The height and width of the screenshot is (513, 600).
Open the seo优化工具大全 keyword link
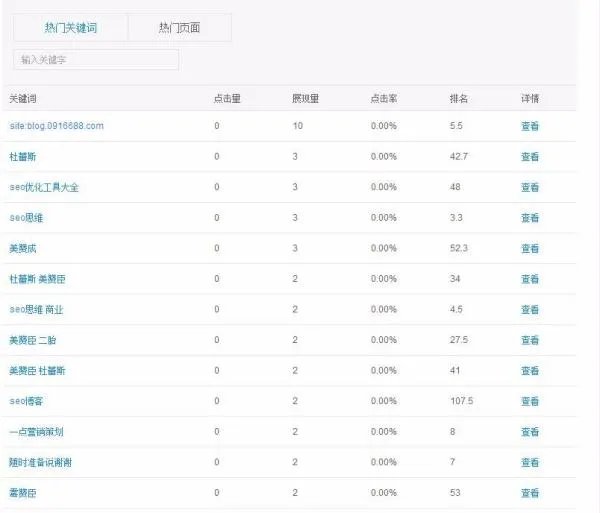click(44, 187)
